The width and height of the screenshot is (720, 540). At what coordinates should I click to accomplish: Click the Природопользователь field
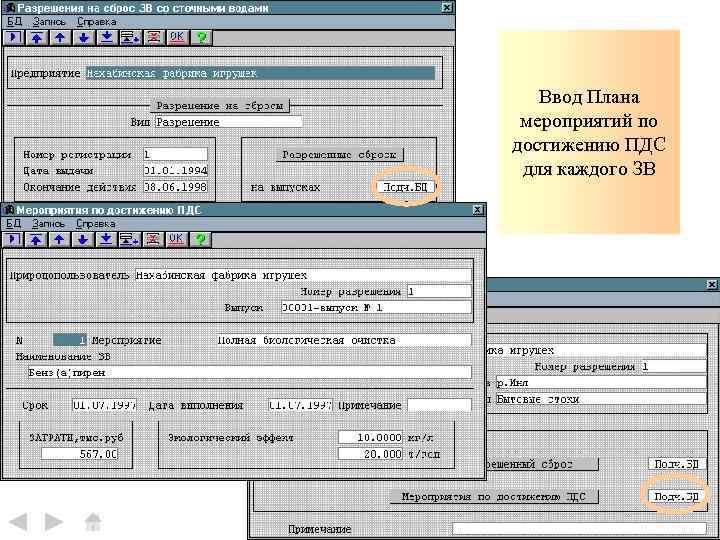coord(303,275)
